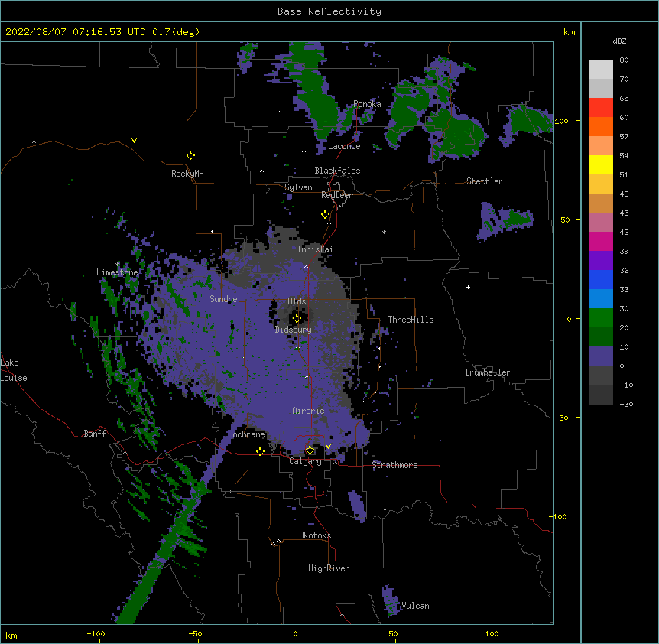The width and height of the screenshot is (659, 644).
Task: Click the white asterisk marker east of Innisfail
Action: (x=384, y=233)
